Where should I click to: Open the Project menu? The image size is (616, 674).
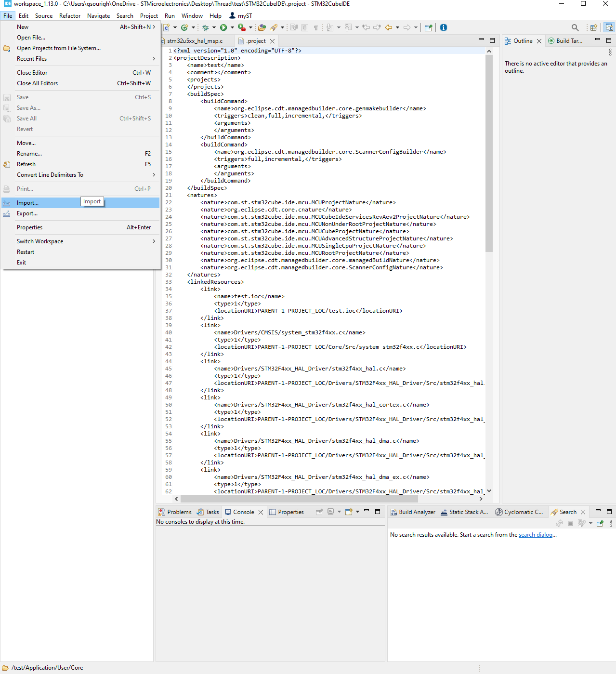(148, 15)
